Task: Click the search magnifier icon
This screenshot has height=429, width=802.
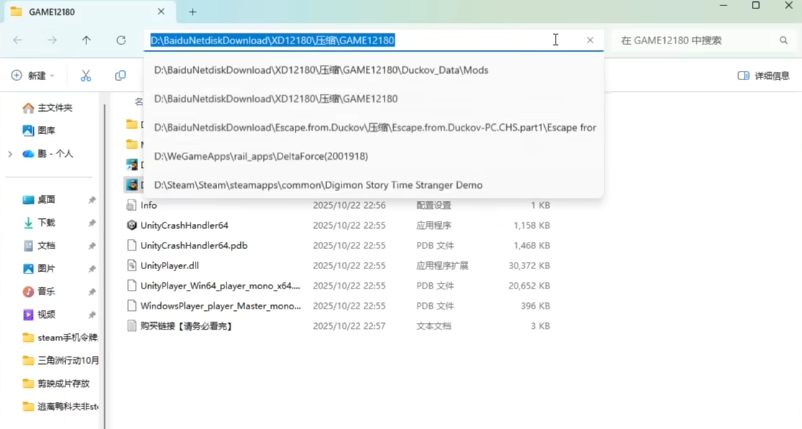Action: pyautogui.click(x=784, y=40)
